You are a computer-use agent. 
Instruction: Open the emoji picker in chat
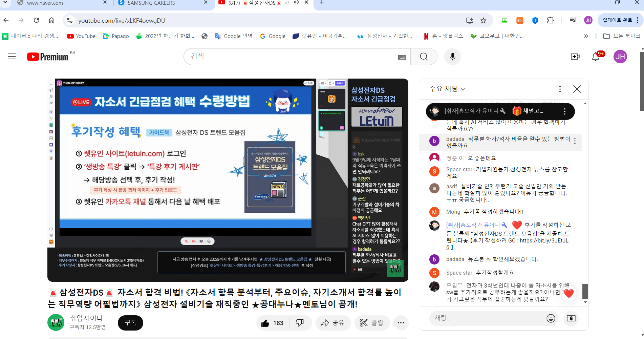(551, 318)
